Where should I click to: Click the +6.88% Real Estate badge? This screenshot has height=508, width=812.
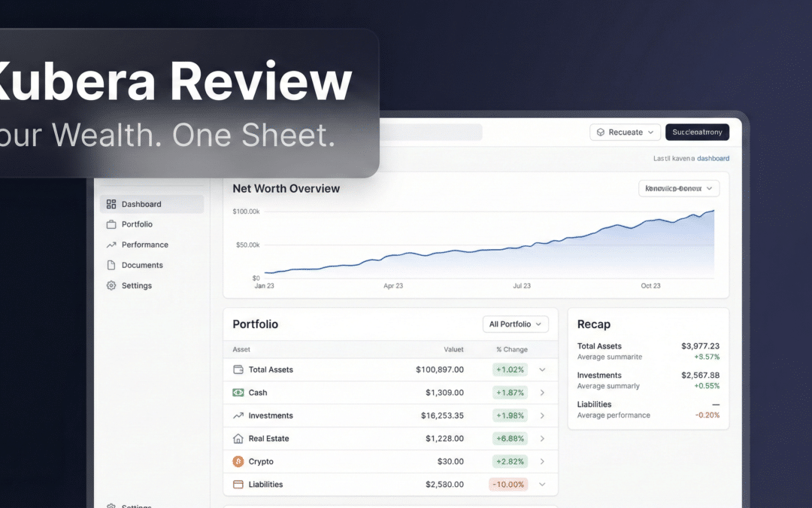(510, 439)
